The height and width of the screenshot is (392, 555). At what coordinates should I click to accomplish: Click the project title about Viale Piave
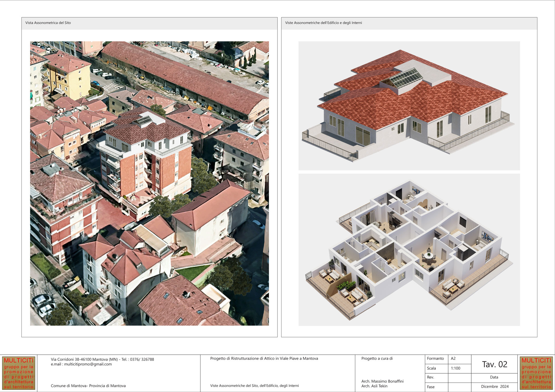point(264,359)
